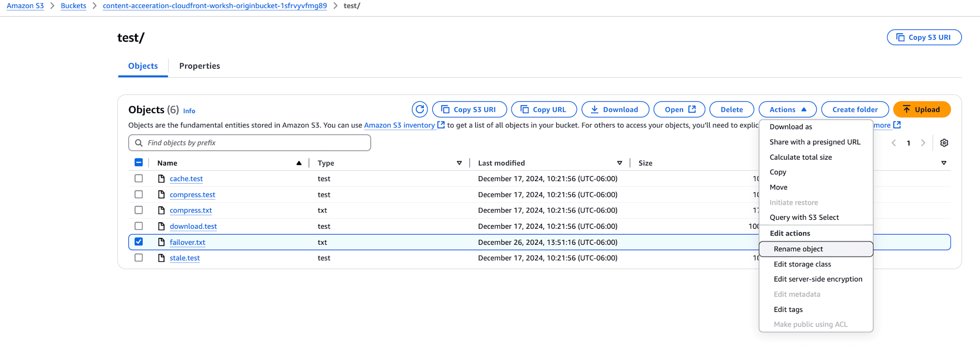980x353 pixels.
Task: Toggle the select-all objects checkbox
Action: pyautogui.click(x=139, y=163)
